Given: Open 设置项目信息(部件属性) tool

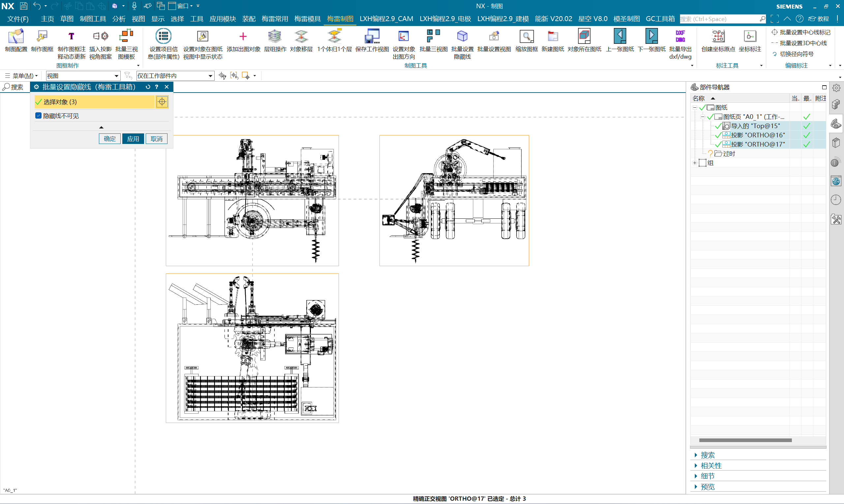Looking at the screenshot, I should 164,44.
